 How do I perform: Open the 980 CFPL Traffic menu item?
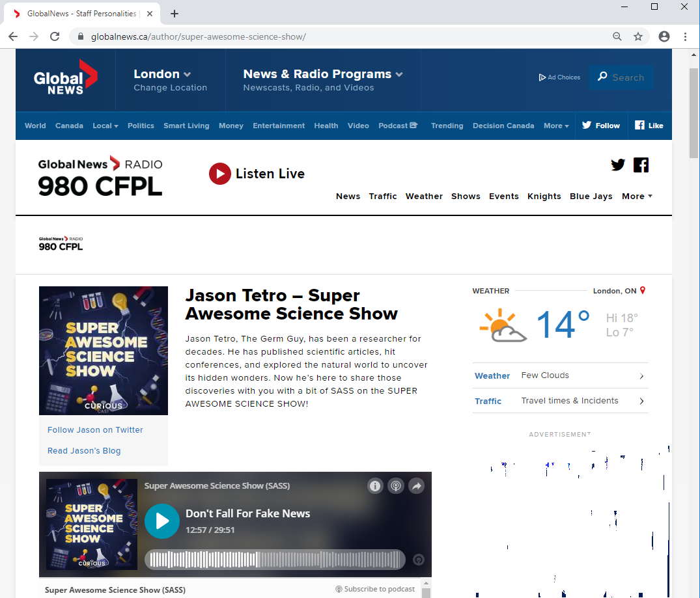[383, 197]
